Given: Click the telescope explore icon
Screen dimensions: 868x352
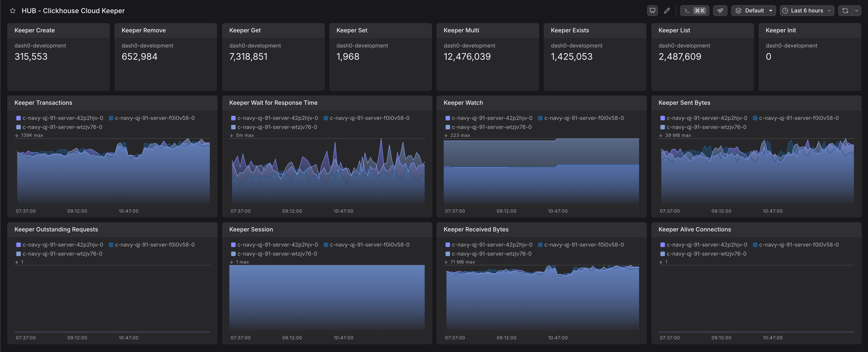Looking at the screenshot, I should (720, 11).
